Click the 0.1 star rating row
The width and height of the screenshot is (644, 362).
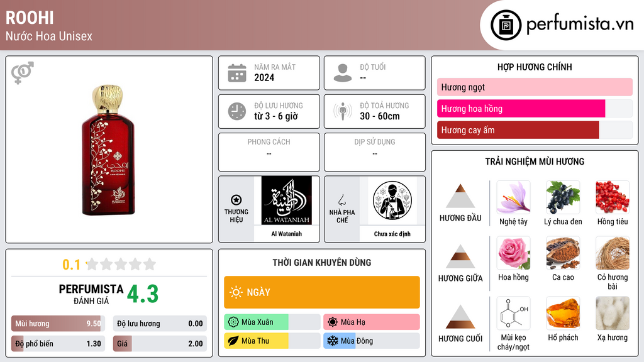point(109,265)
